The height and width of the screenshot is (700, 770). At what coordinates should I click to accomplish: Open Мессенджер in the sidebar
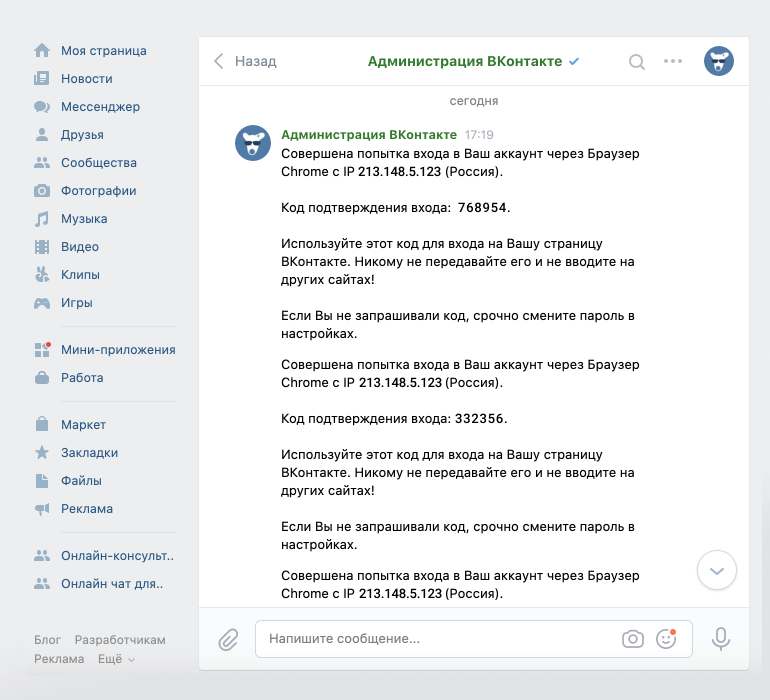click(x=100, y=107)
